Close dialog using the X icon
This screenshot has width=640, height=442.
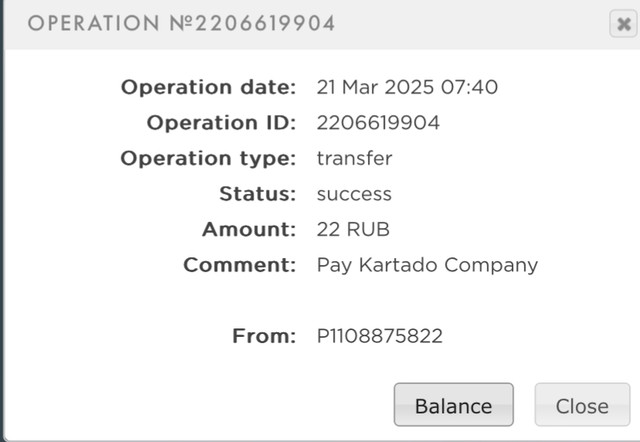coord(622,25)
